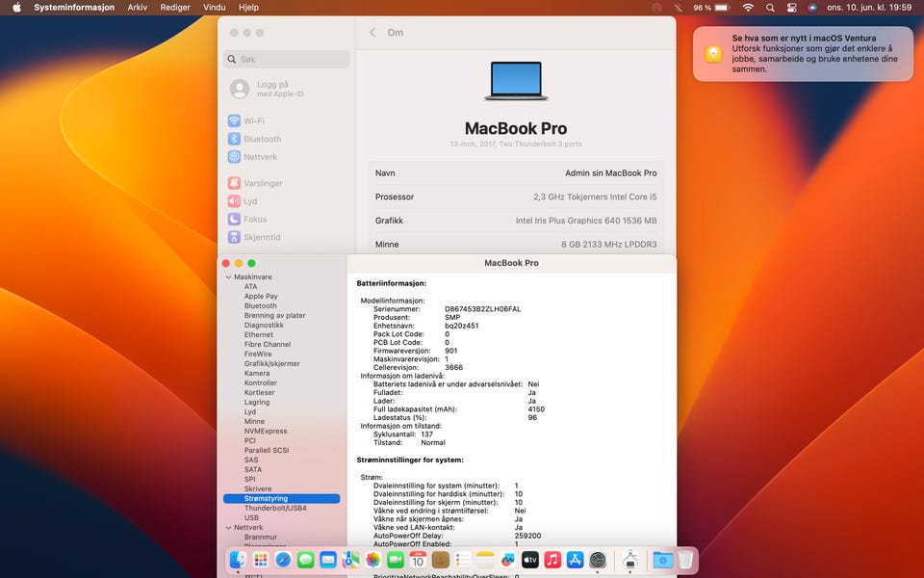Viewport: 924px width, 578px height.
Task: Open Apple TV app in Dock
Action: tap(530, 559)
